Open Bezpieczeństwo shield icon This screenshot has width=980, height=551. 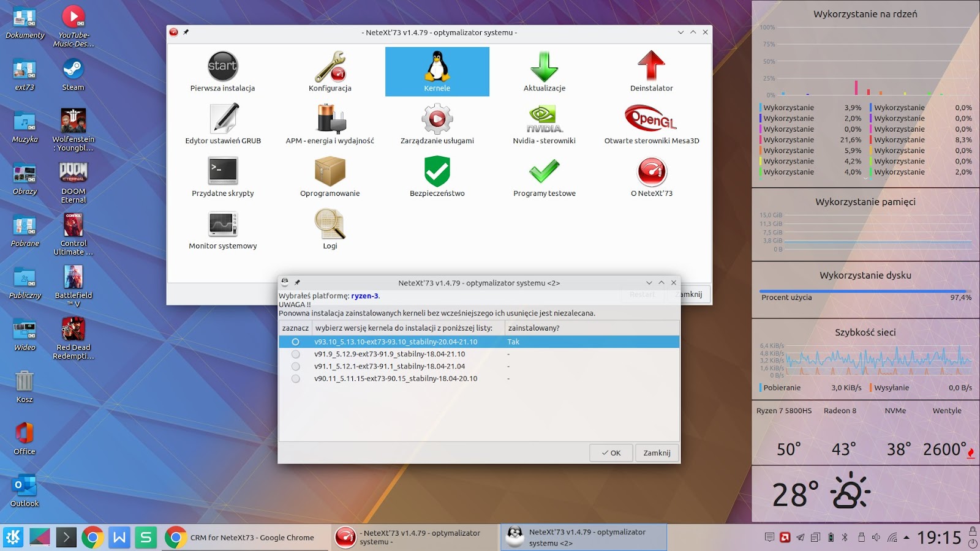[x=437, y=177]
